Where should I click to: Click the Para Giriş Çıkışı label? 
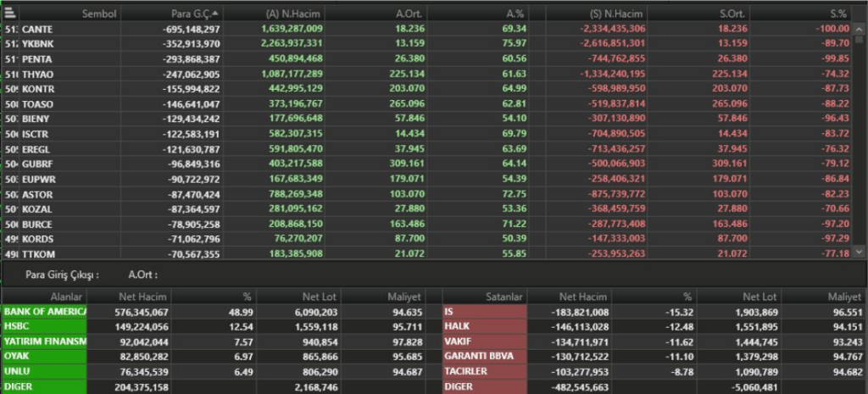pos(63,275)
